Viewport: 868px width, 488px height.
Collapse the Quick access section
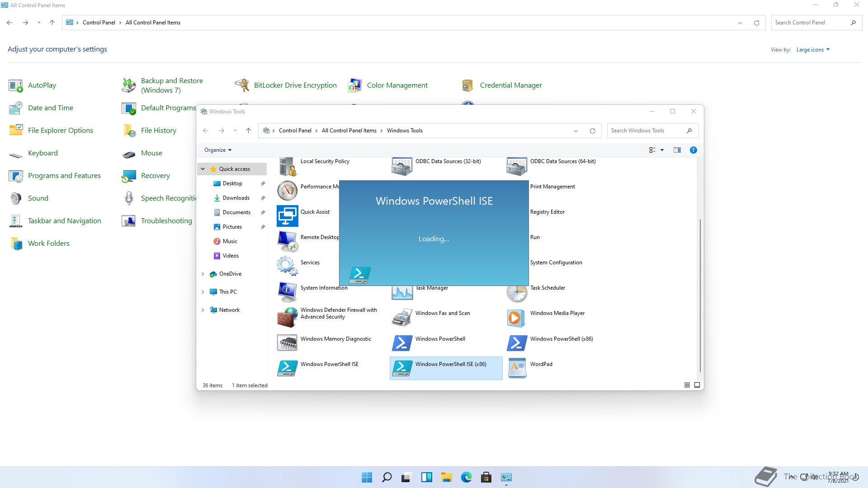point(203,169)
